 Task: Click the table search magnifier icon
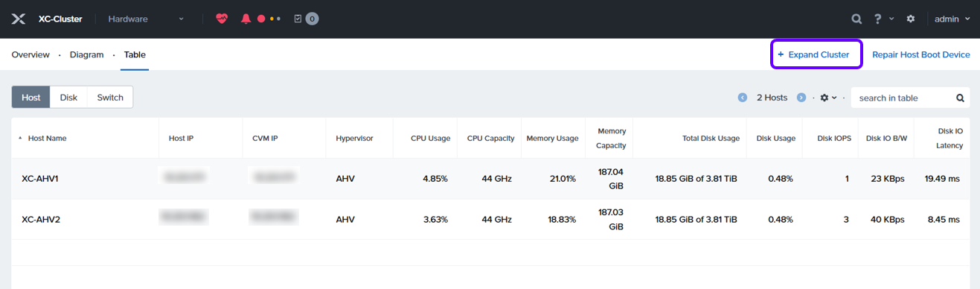coord(960,98)
